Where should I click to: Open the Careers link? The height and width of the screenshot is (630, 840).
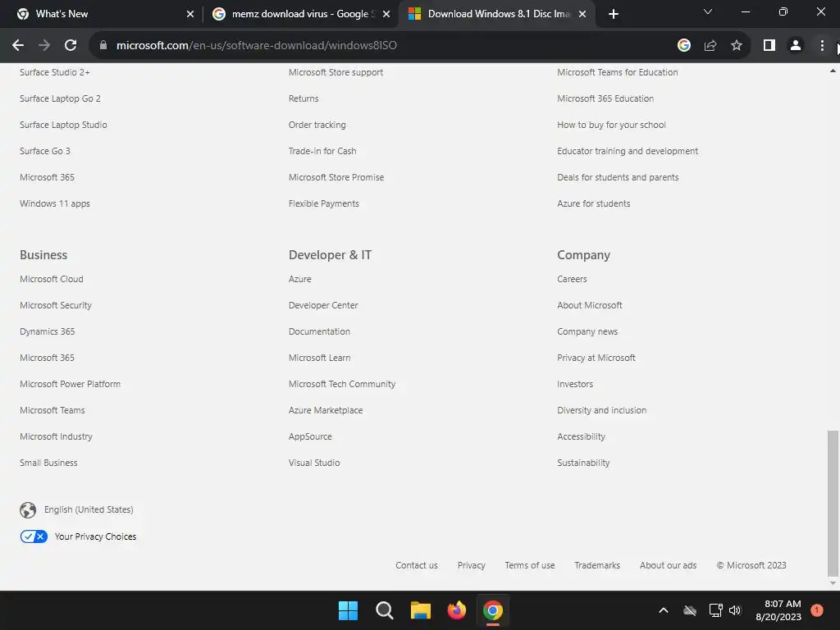click(572, 279)
